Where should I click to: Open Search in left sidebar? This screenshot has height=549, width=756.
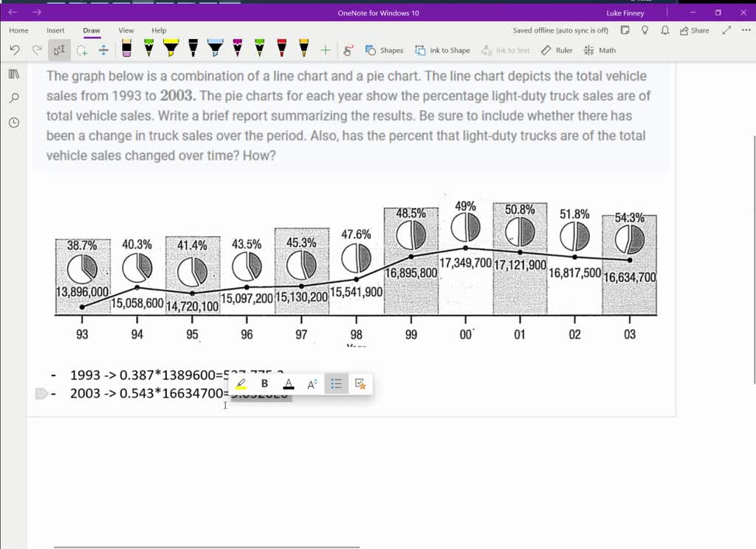tap(13, 98)
